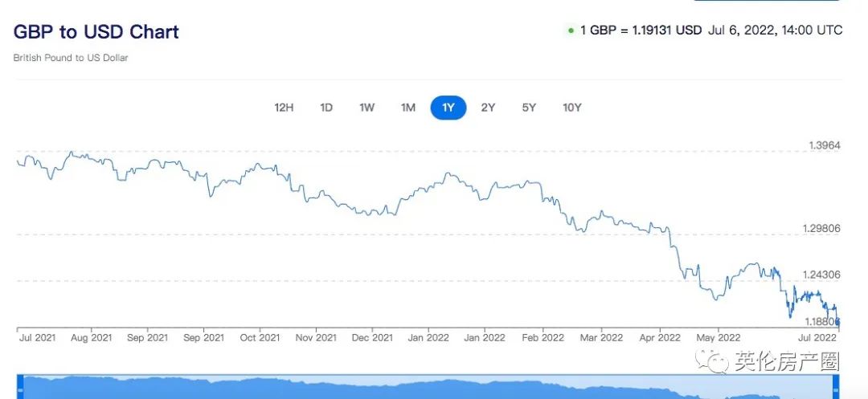Select the 5Y time range
This screenshot has width=868, height=399.
529,108
